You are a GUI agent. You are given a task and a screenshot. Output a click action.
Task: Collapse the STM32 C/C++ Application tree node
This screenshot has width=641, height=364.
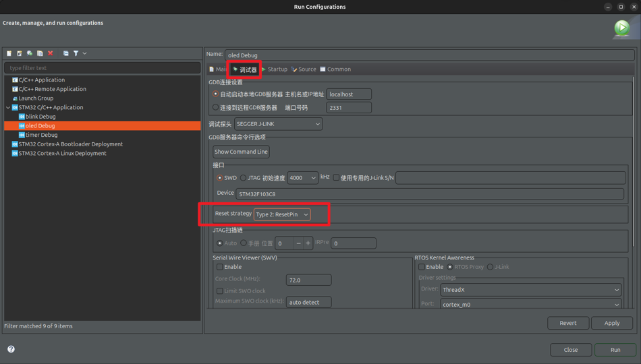click(x=8, y=108)
